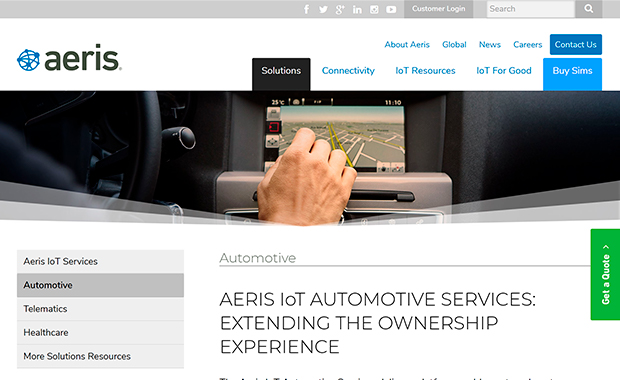The width and height of the screenshot is (620, 380).
Task: Go to homepage via Aeris logo
Action: 69,59
